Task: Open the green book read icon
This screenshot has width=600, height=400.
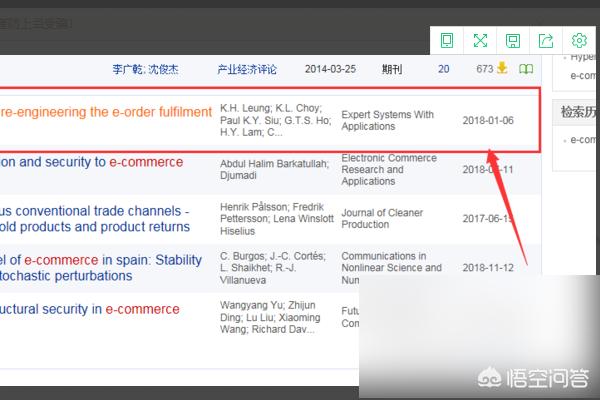Action: (526, 69)
